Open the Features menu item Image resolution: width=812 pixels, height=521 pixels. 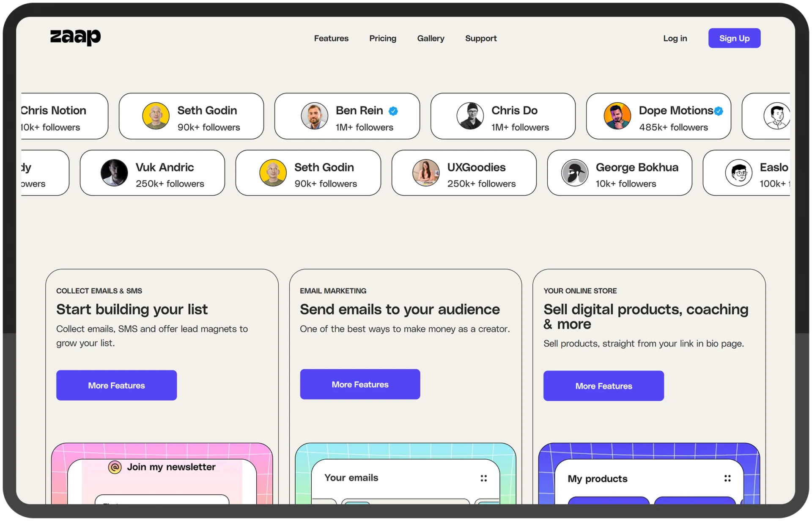point(331,38)
